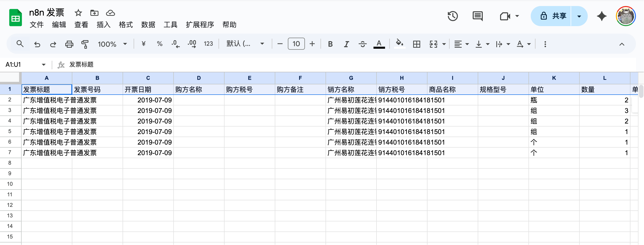Toggle italic formatting
644x245 pixels.
[x=346, y=44]
